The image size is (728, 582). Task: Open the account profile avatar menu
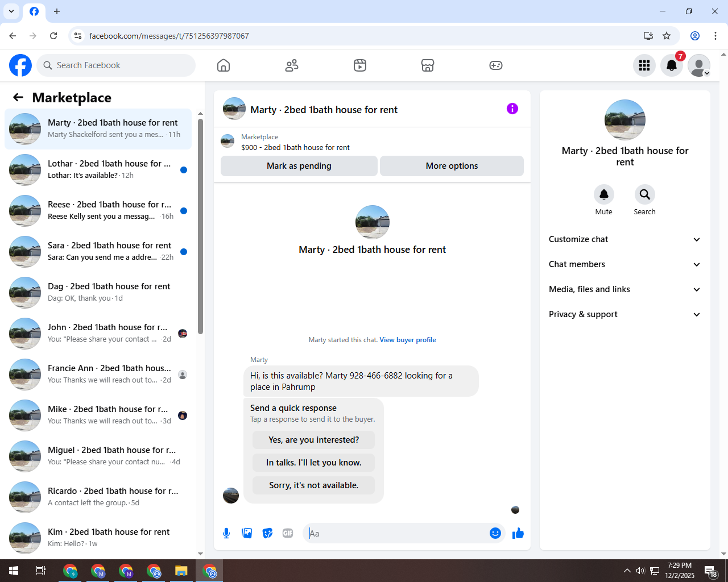click(699, 65)
